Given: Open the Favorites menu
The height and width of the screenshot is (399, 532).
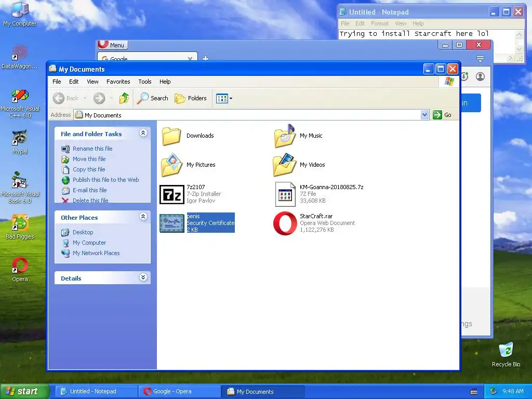Looking at the screenshot, I should [x=118, y=82].
